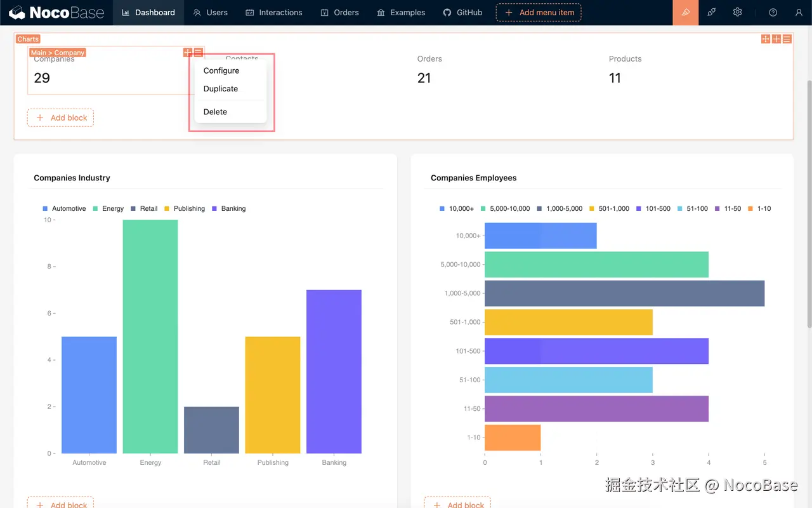This screenshot has width=812, height=508.
Task: Open the GitHub navigation menu item
Action: click(462, 12)
